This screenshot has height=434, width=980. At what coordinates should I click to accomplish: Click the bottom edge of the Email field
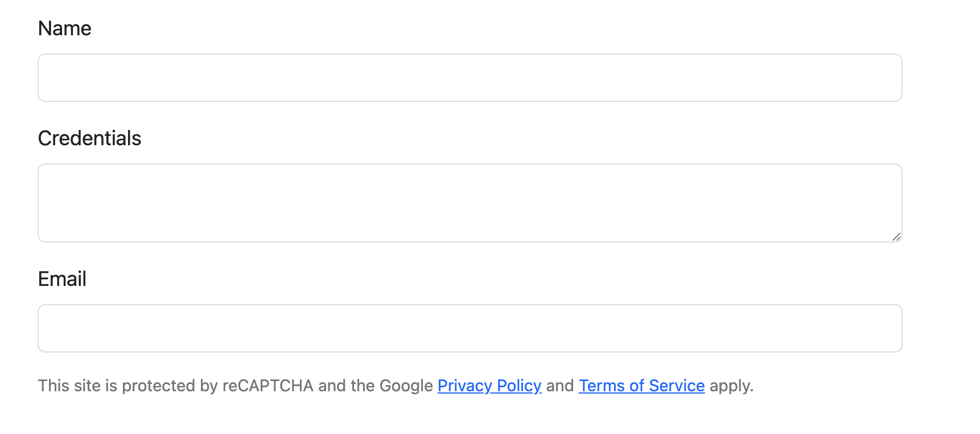(x=470, y=351)
